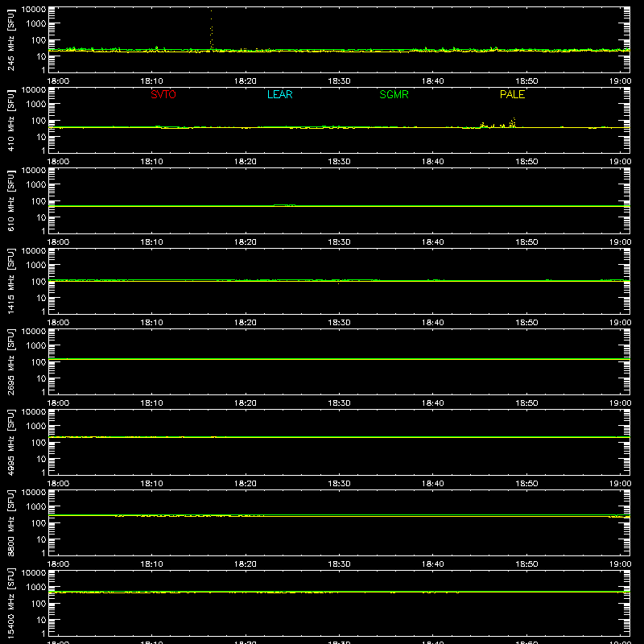
Task: Select the 610 MHz [SFU] axis title
Action: point(11,200)
